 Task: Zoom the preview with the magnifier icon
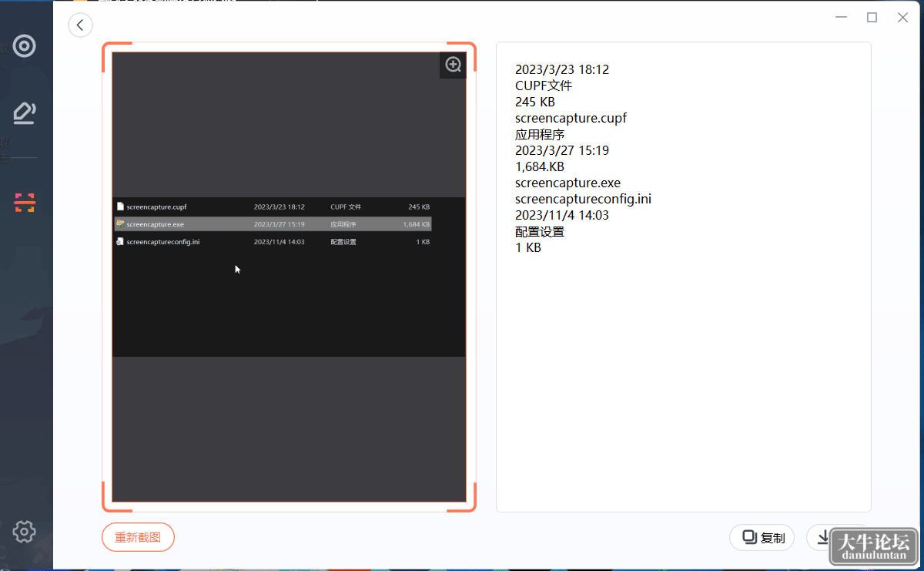coord(454,65)
